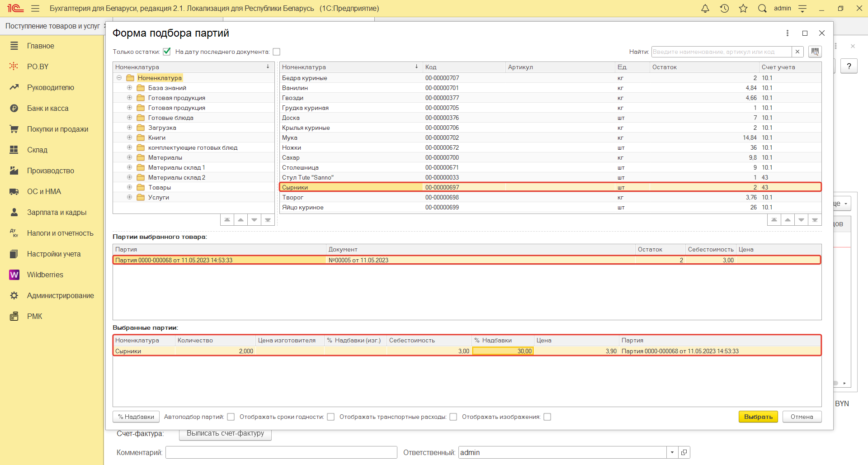Open the notifications bell icon
Image resolution: width=868 pixels, height=465 pixels.
click(705, 9)
